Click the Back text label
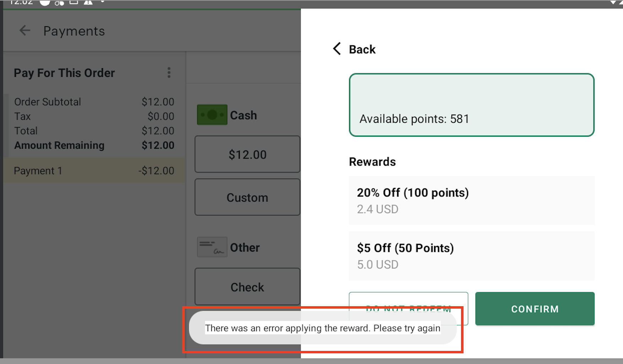 pyautogui.click(x=362, y=49)
